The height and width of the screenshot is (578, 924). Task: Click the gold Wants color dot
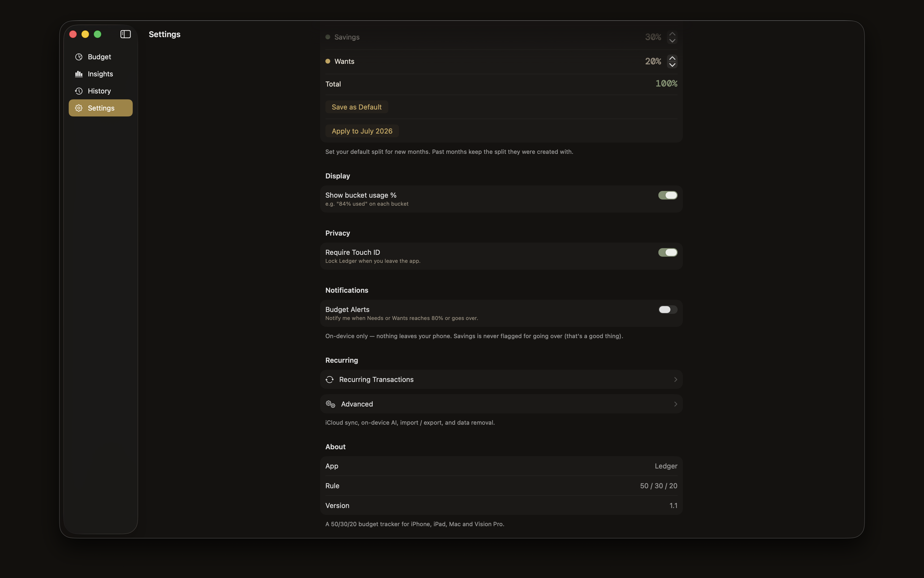click(x=328, y=61)
